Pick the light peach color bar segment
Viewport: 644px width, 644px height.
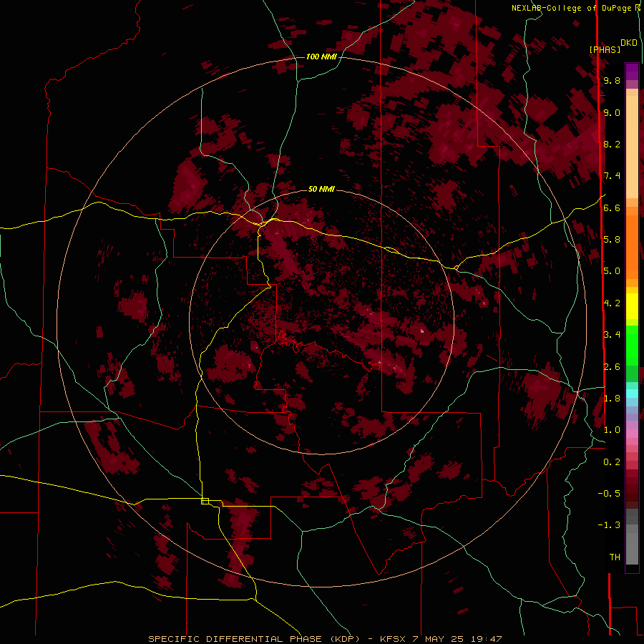(x=632, y=148)
